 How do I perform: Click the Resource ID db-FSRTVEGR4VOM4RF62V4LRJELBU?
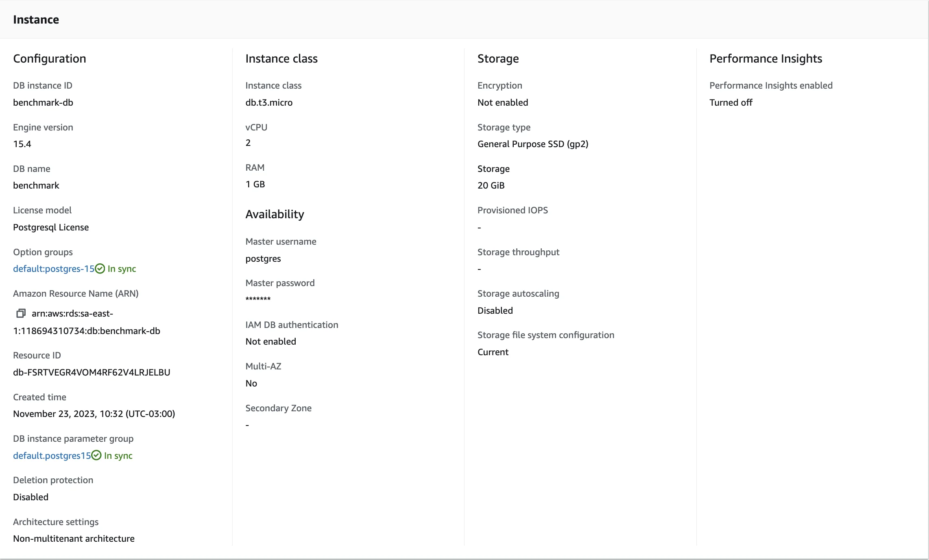coord(92,372)
